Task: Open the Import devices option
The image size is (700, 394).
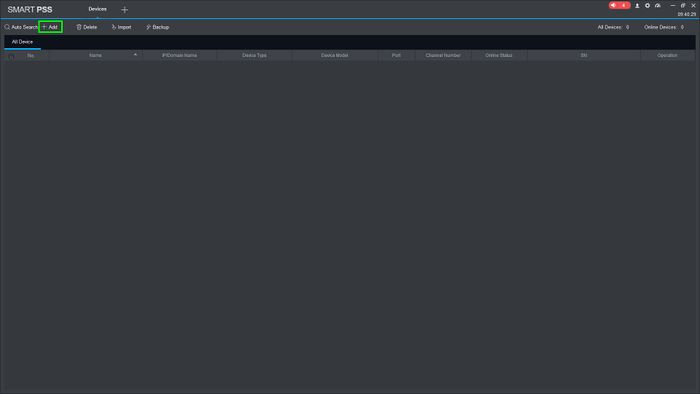Action: tap(121, 27)
